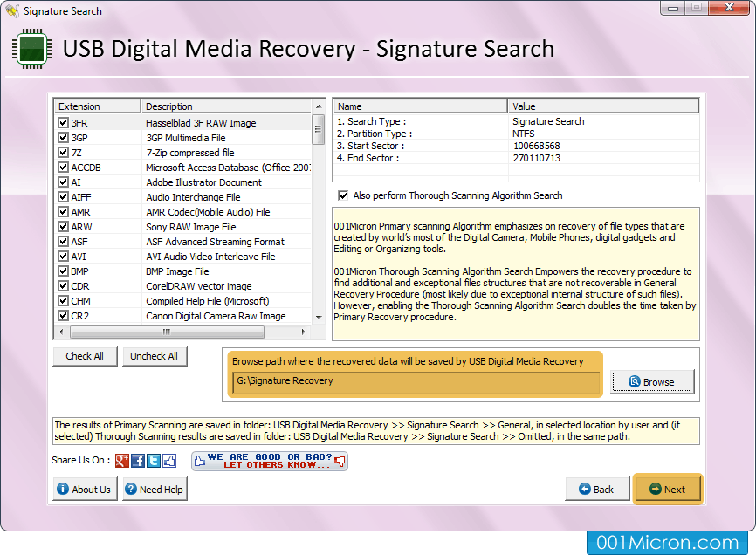Select 'Canon Digital Camera Raw Image' description

pos(216,316)
